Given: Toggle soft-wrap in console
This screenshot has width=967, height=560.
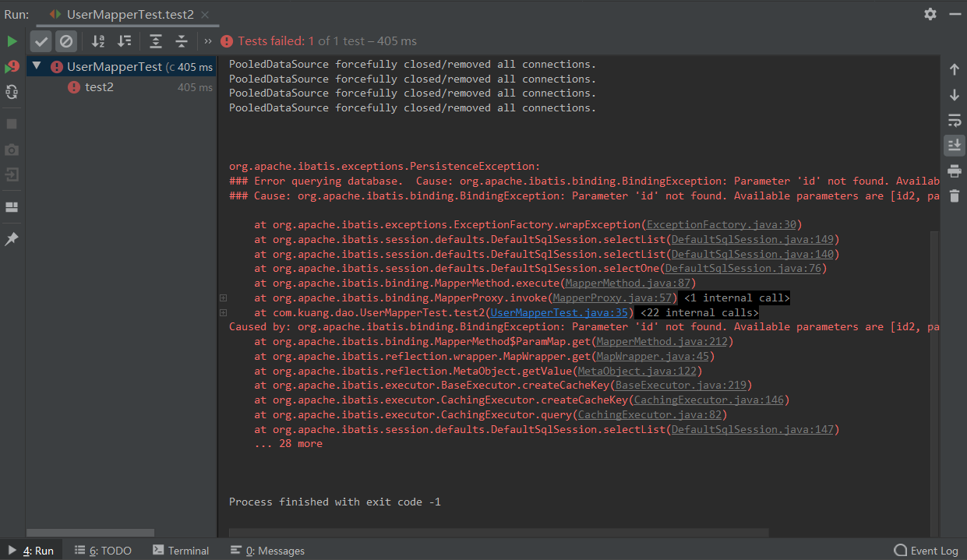Looking at the screenshot, I should coord(955,120).
